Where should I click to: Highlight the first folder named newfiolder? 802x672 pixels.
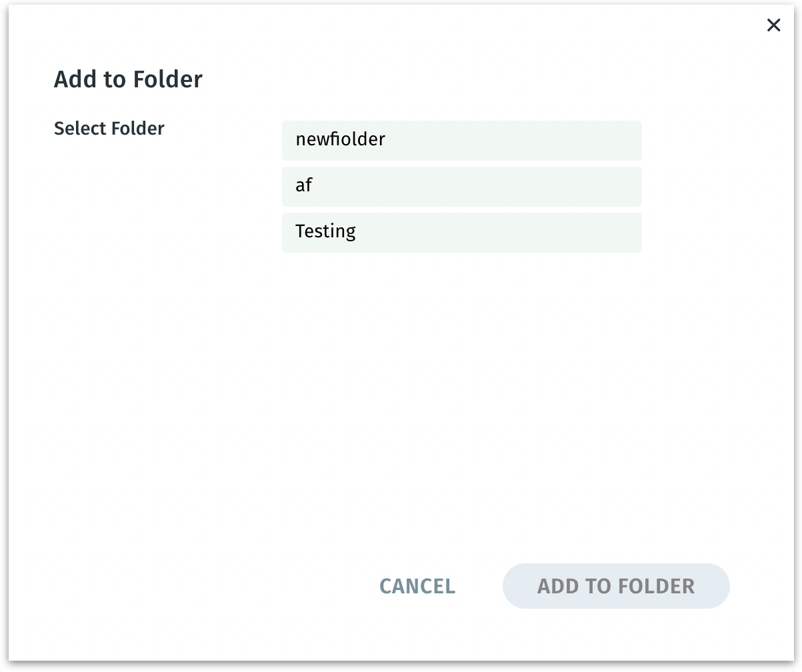coord(461,140)
